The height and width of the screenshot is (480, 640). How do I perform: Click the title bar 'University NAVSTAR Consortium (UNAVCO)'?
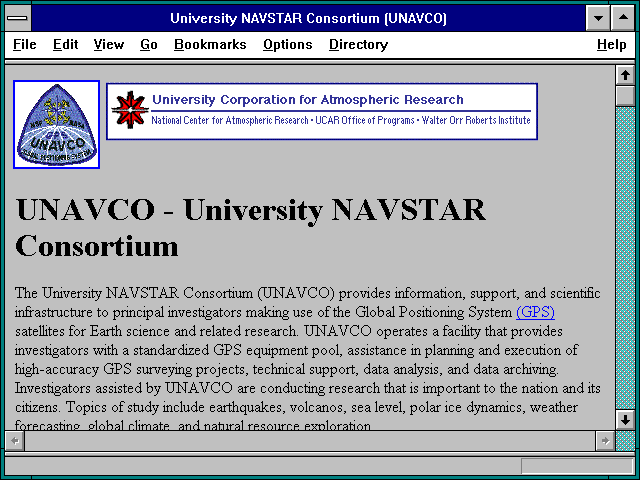(x=308, y=18)
